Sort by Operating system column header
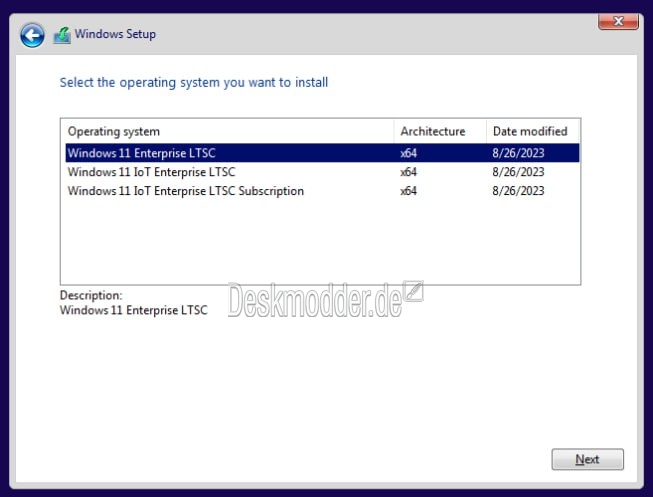Image resolution: width=653 pixels, height=497 pixels. coord(114,131)
